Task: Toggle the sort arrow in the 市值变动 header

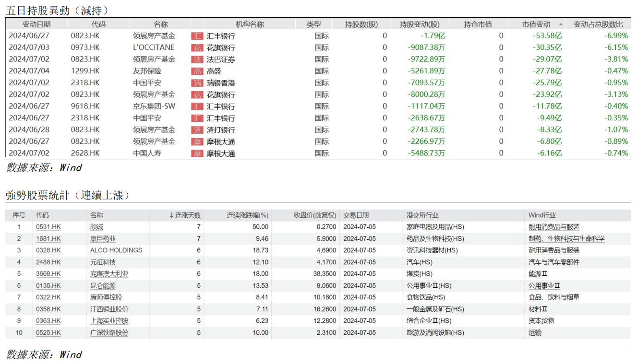Action: point(561,24)
